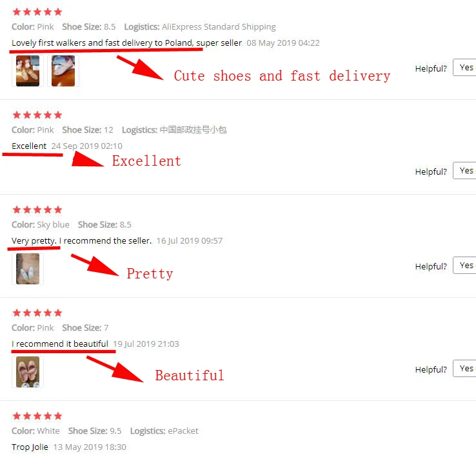
Task: Open the pink shoes photo under 'I recommend it beautiful'
Action: (28, 372)
